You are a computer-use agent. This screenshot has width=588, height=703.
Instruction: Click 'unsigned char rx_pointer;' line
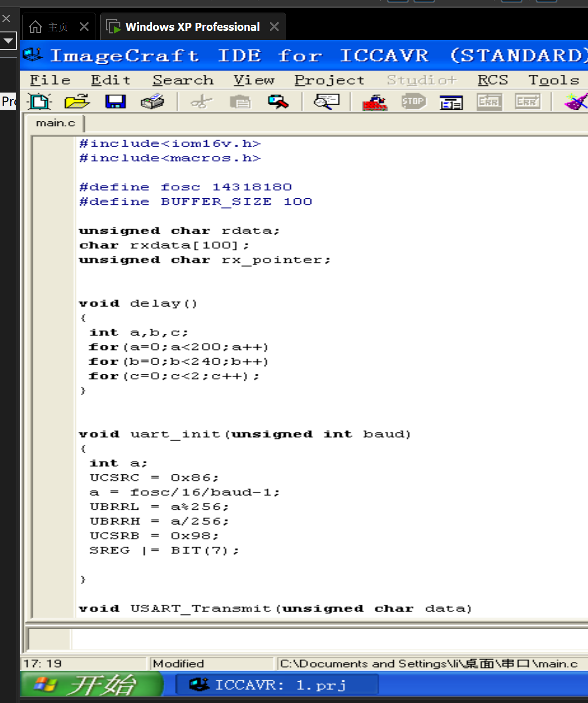[205, 260]
